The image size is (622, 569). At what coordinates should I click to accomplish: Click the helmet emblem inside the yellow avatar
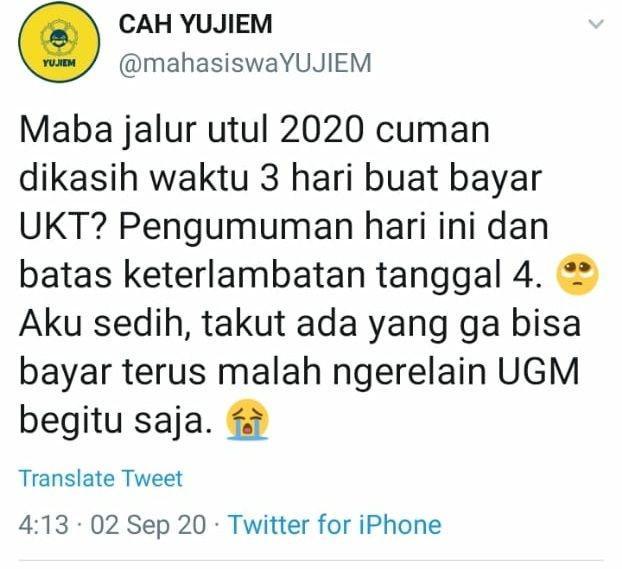tap(60, 38)
